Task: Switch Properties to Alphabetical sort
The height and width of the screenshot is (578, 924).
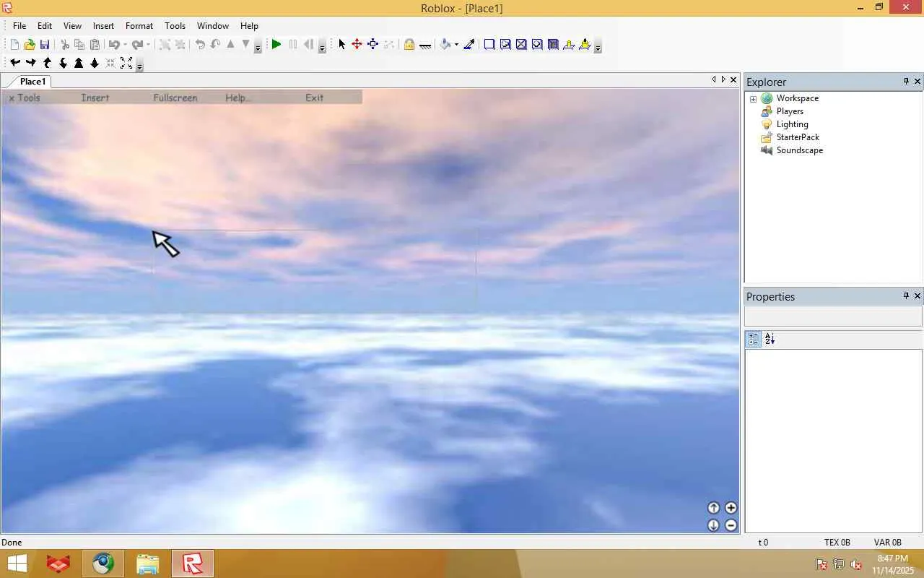Action: point(770,339)
